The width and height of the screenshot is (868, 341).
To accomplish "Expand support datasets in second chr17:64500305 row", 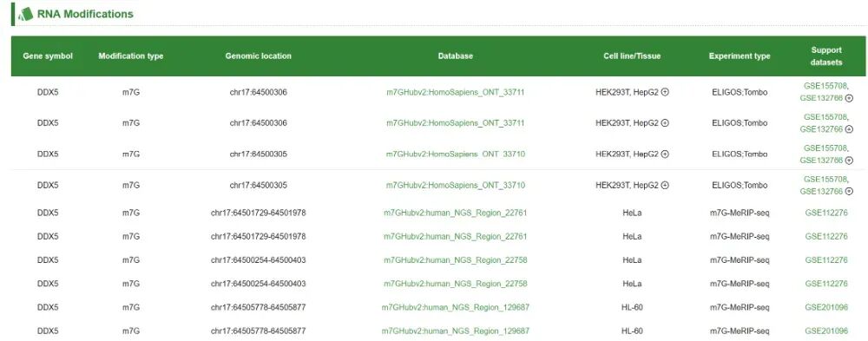I will click(849, 191).
